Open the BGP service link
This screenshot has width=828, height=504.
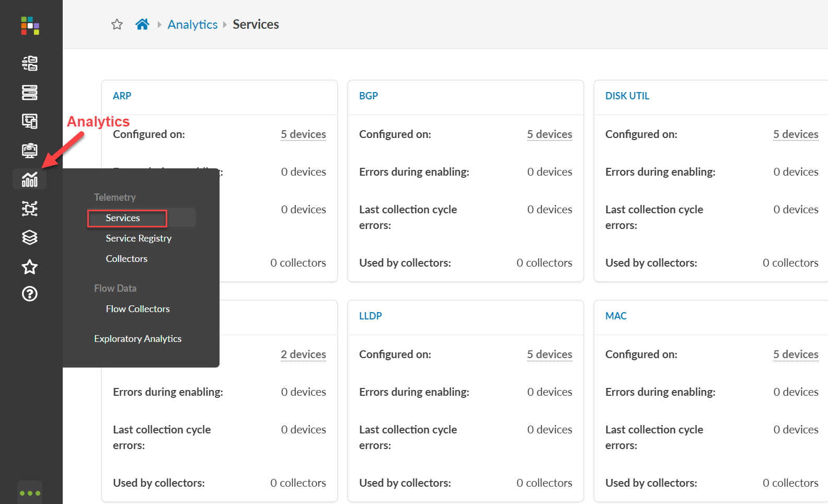point(369,96)
